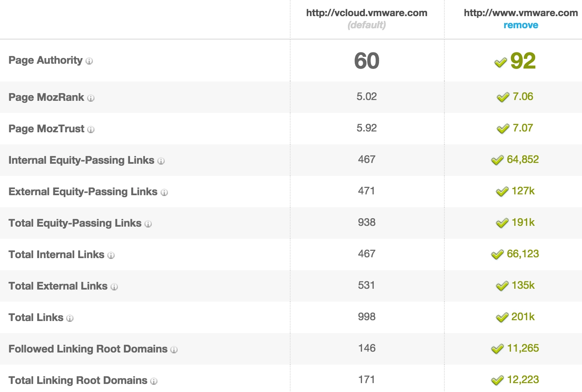Click the Page Authority value 60
Image resolution: width=582 pixels, height=392 pixels.
pyautogui.click(x=366, y=61)
